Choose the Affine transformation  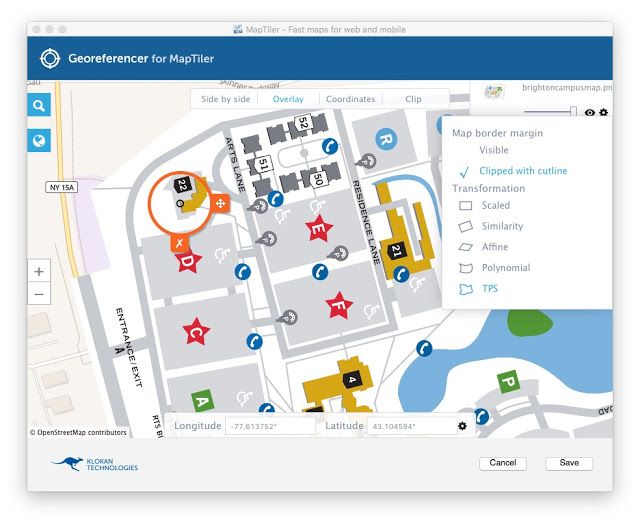(494, 247)
